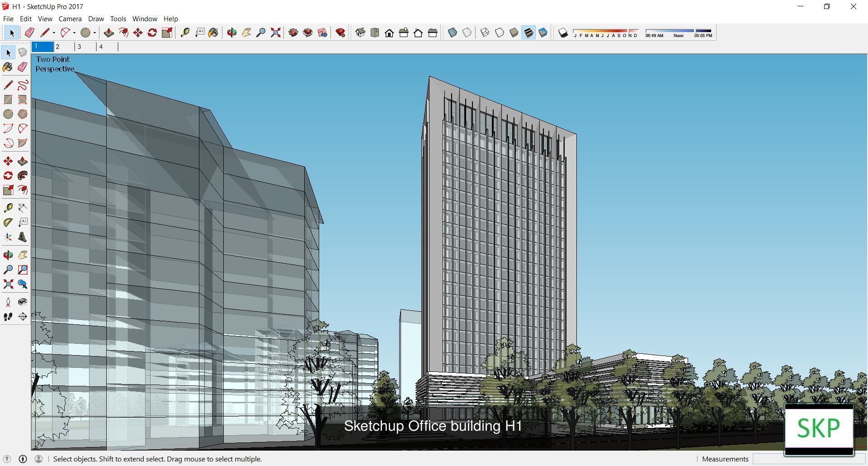Select the Eraser tool in the top toolbar
The width and height of the screenshot is (868, 466).
point(29,33)
